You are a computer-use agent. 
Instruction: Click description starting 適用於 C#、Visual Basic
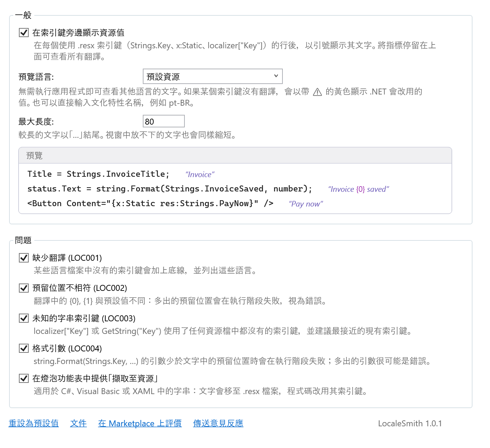coord(201,391)
